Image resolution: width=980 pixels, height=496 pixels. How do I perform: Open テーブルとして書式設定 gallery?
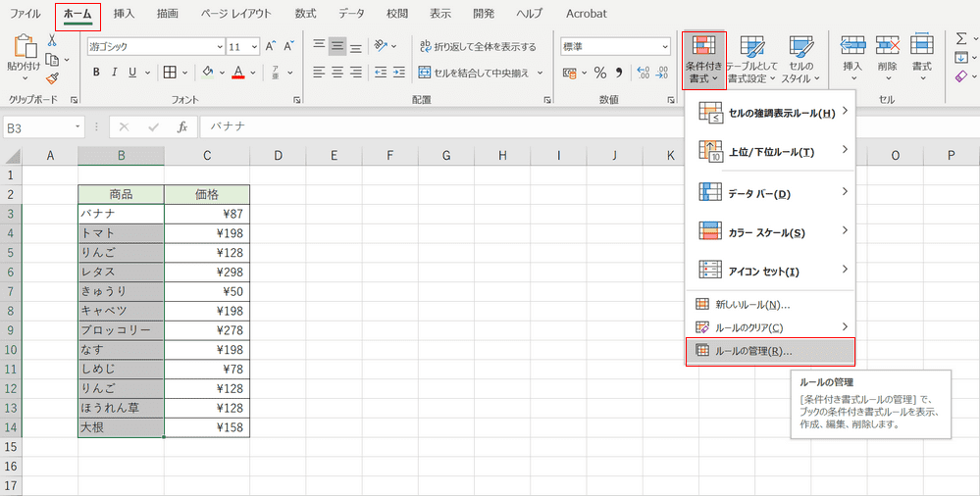(751, 61)
